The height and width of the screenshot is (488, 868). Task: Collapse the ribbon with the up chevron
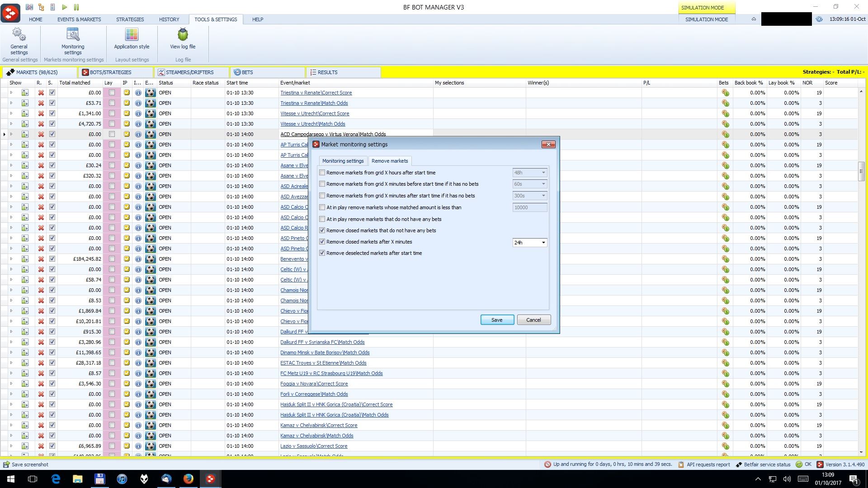(754, 19)
